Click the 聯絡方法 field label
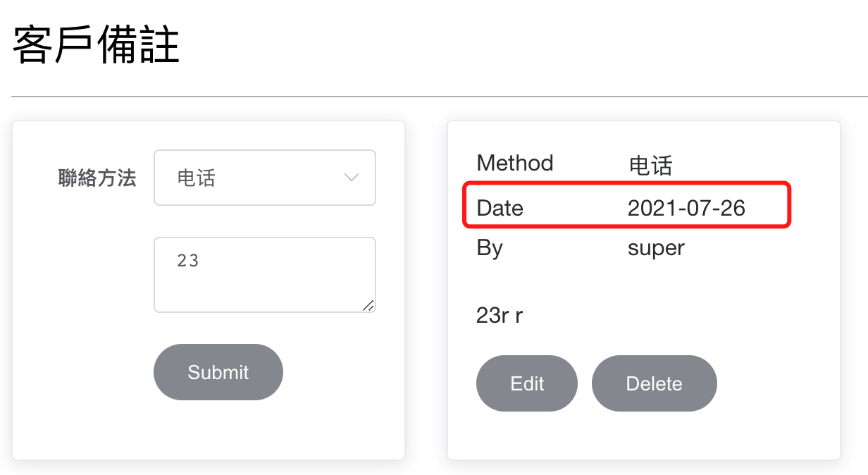The width and height of the screenshot is (868, 475). pos(97,178)
